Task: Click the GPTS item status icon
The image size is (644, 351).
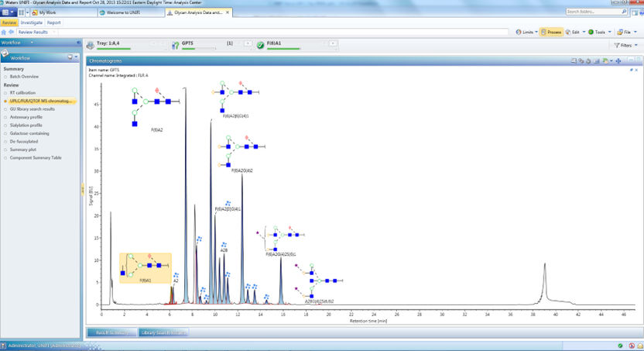Action: pyautogui.click(x=176, y=45)
